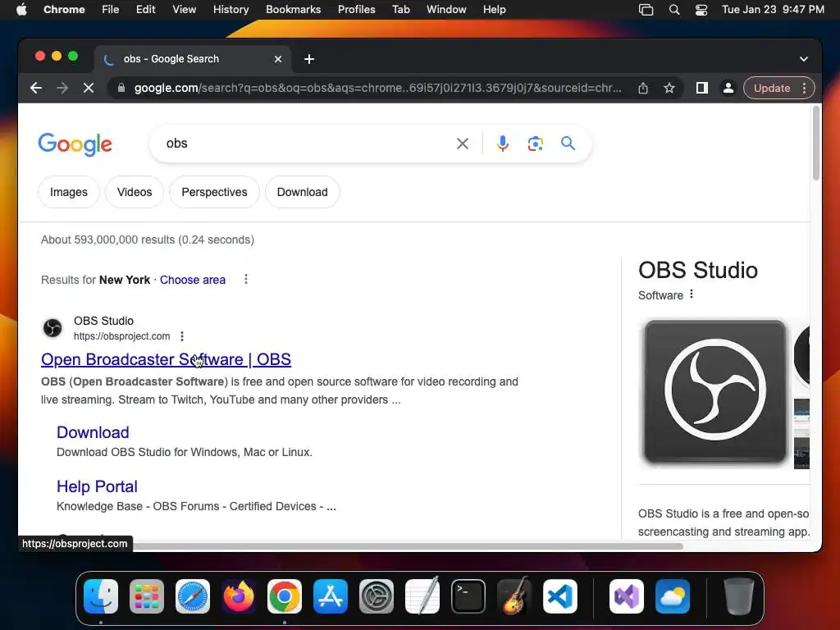
Task: Open Finder from the dock
Action: [x=101, y=596]
